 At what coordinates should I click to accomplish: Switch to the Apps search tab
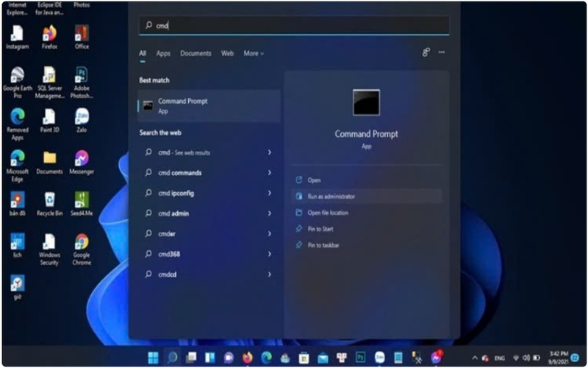163,53
